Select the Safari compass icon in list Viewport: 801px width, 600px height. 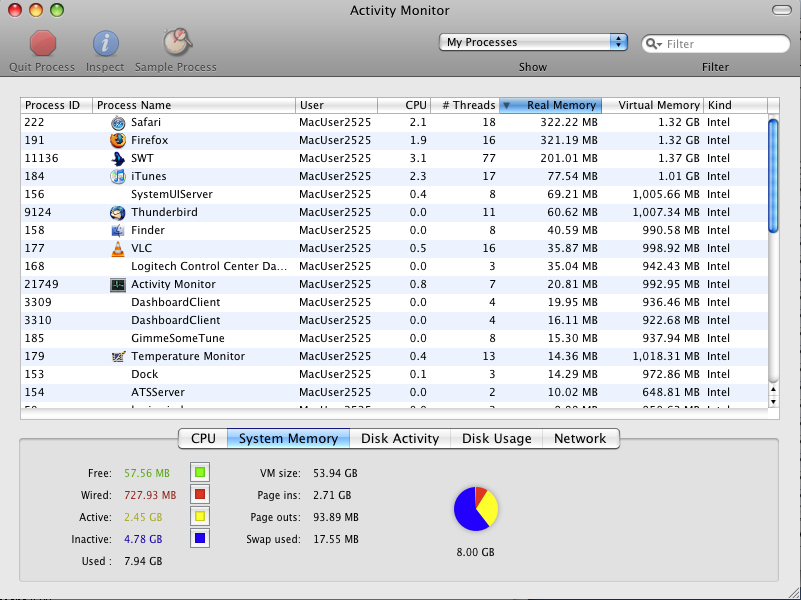pos(118,123)
